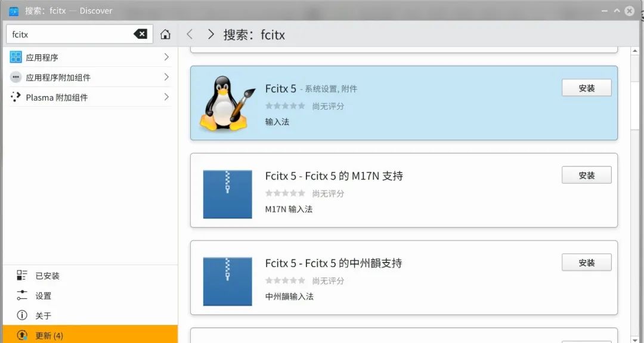The height and width of the screenshot is (343, 644).
Task: Navigate back with the left arrow
Action: pyautogui.click(x=190, y=34)
